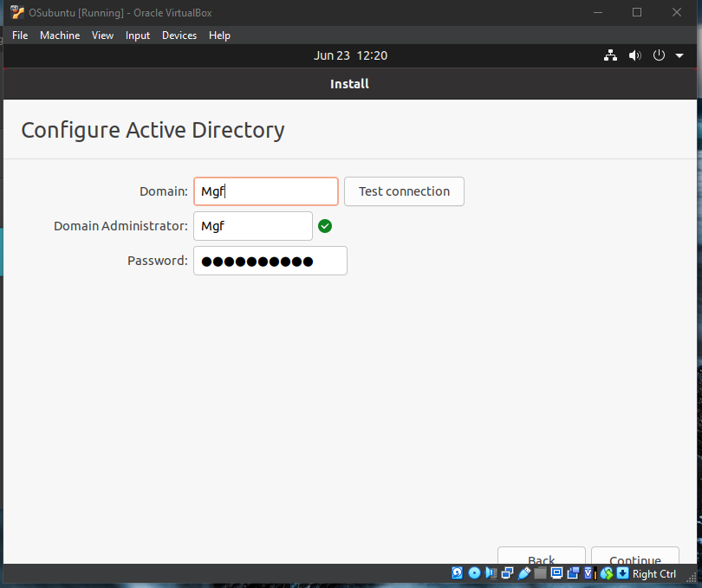The image size is (702, 588).
Task: Click the keyboard capture arrow icon
Action: (621, 573)
